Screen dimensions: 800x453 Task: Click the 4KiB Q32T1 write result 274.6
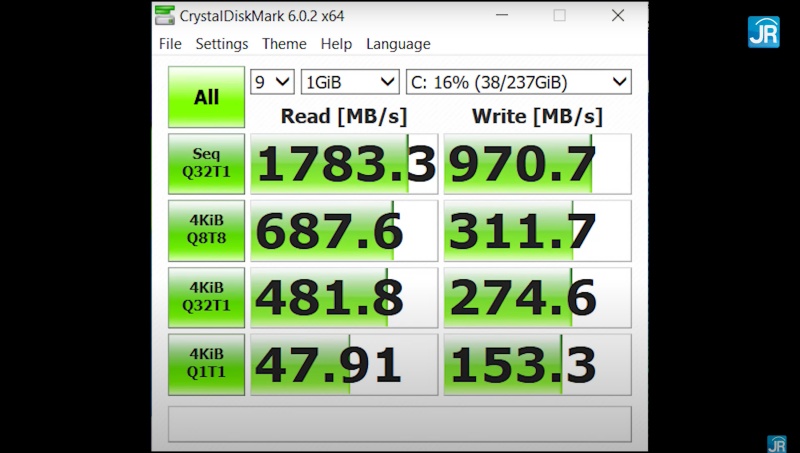click(537, 297)
